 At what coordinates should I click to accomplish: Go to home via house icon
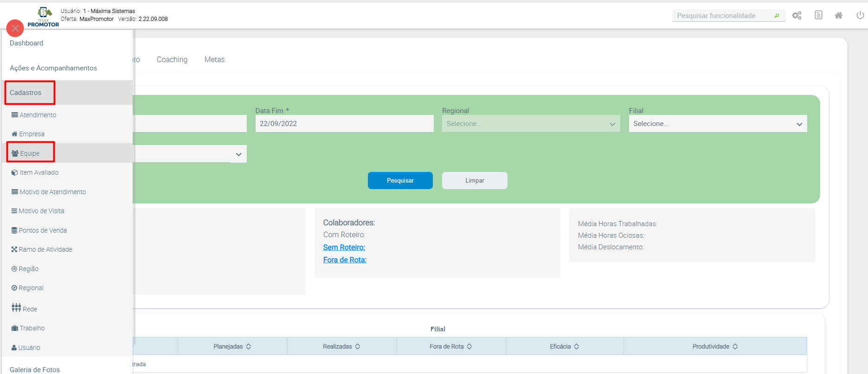(838, 15)
